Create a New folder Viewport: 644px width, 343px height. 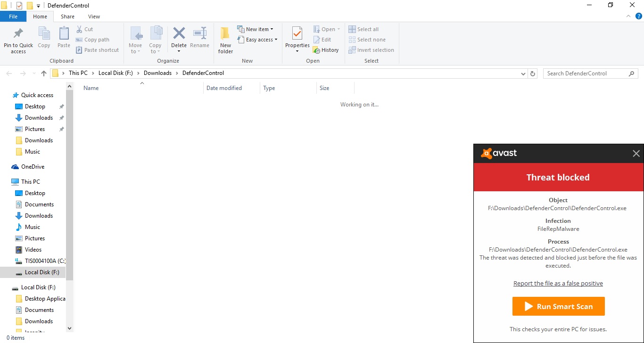pyautogui.click(x=225, y=40)
